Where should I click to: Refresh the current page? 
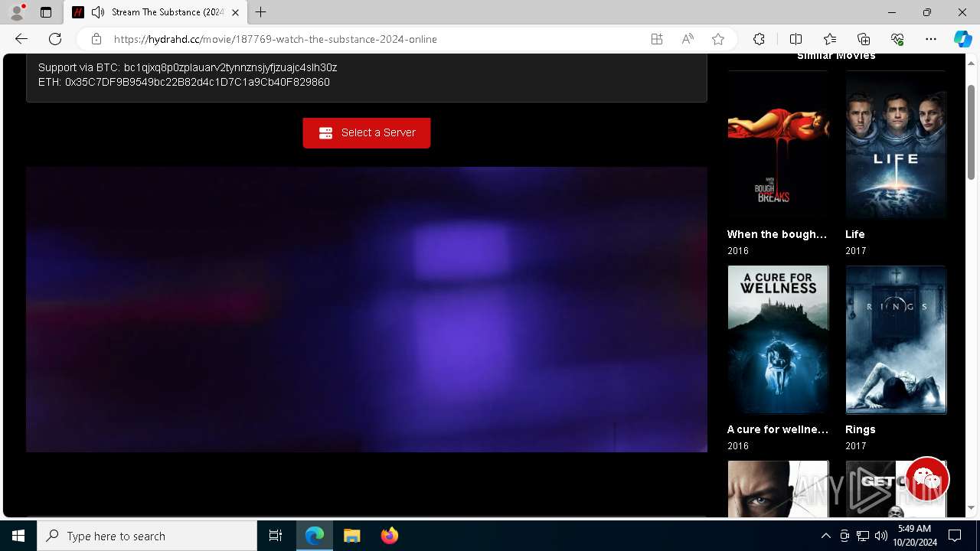(x=55, y=39)
